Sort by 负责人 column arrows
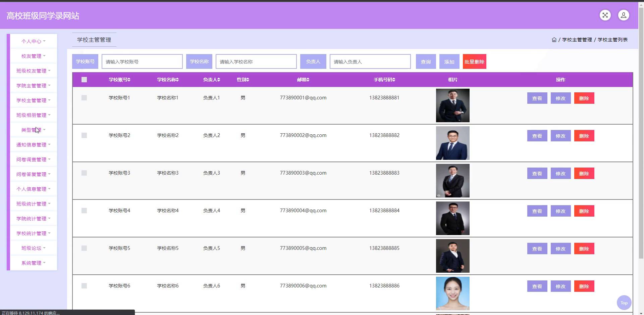Viewport: 644px width, 315px height. 219,80
